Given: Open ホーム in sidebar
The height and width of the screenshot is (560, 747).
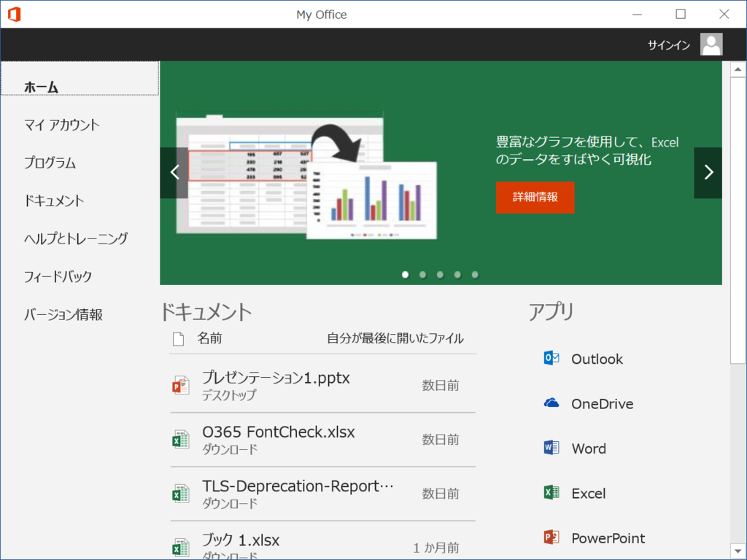Looking at the screenshot, I should pos(80,78).
